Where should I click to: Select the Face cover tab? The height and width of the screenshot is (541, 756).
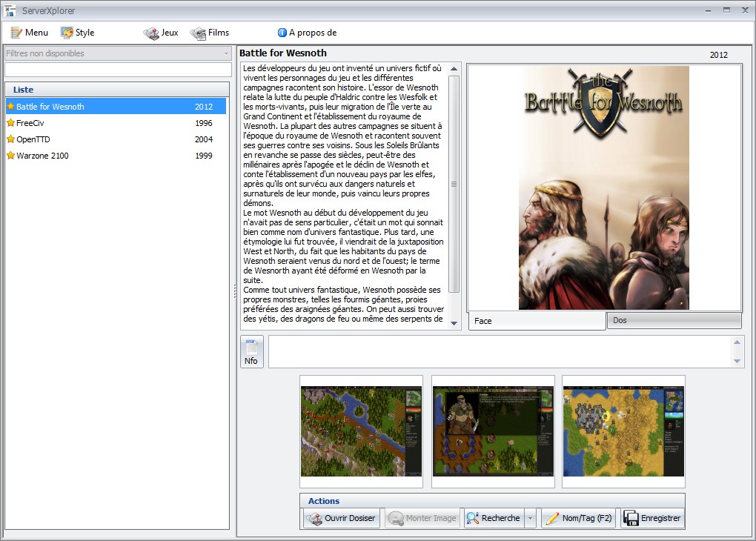(x=537, y=321)
